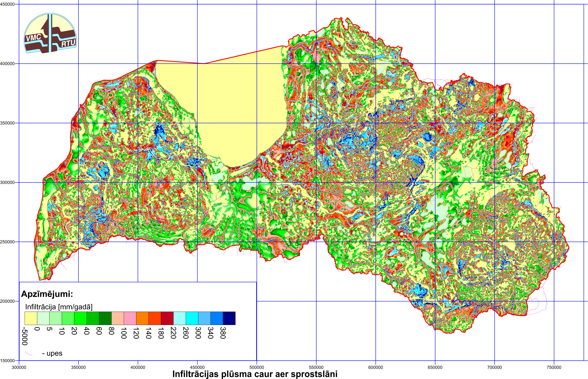The height and width of the screenshot is (379, 588).
Task: Click the dark red 180 legend swatch
Action: (x=167, y=318)
